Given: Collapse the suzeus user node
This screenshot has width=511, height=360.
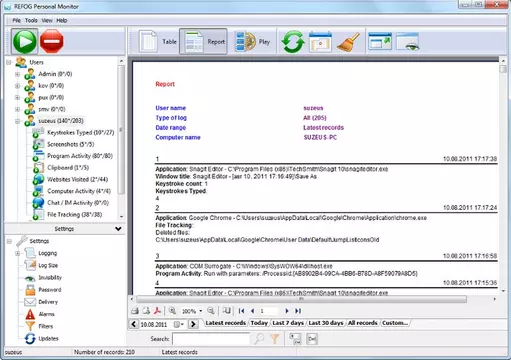Looking at the screenshot, I should click(17, 121).
